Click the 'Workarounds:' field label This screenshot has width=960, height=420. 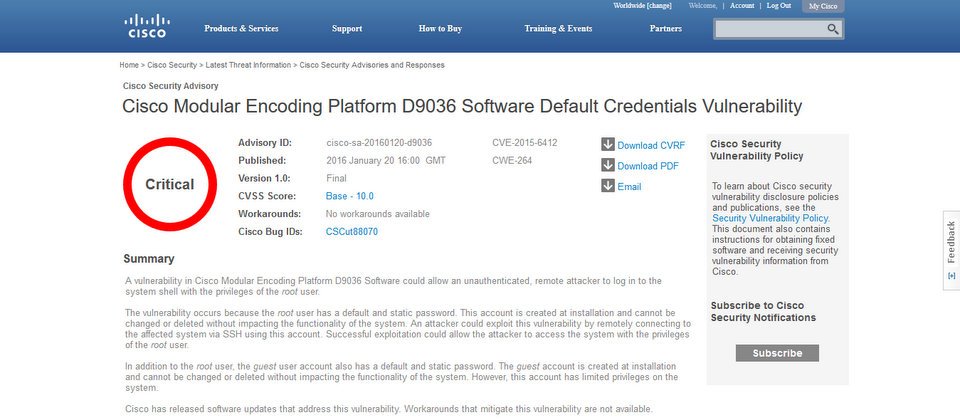(x=269, y=214)
